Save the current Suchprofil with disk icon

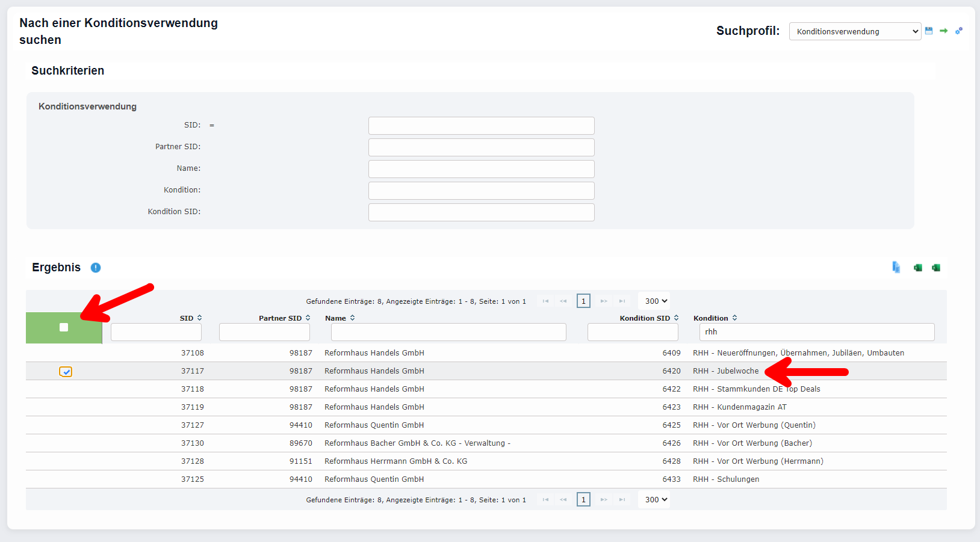pos(929,31)
